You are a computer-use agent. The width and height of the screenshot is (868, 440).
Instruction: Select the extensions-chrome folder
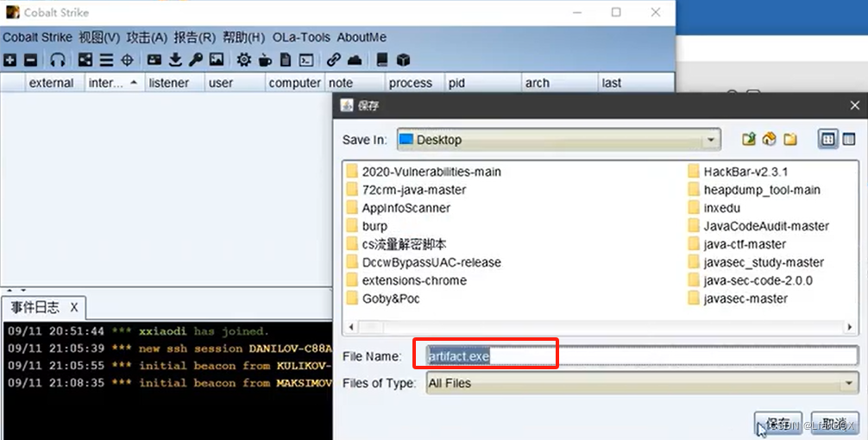[407, 280]
